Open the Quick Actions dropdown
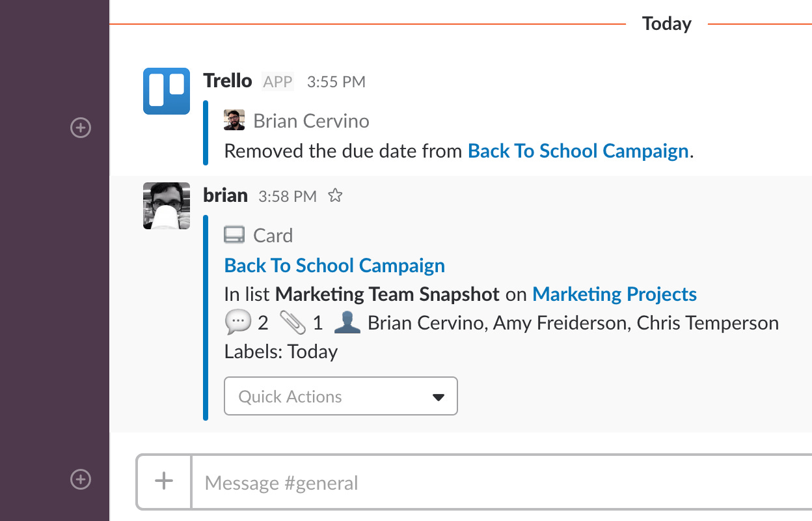Viewport: 812px width, 521px height. click(x=341, y=396)
